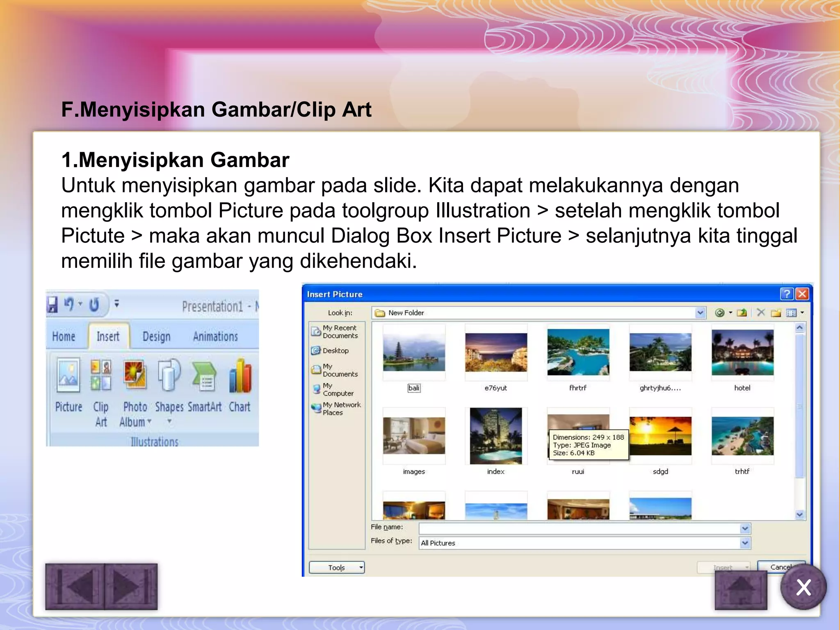Select the ghrtyjhu6 image thumbnail
840x630 pixels.
click(x=660, y=353)
